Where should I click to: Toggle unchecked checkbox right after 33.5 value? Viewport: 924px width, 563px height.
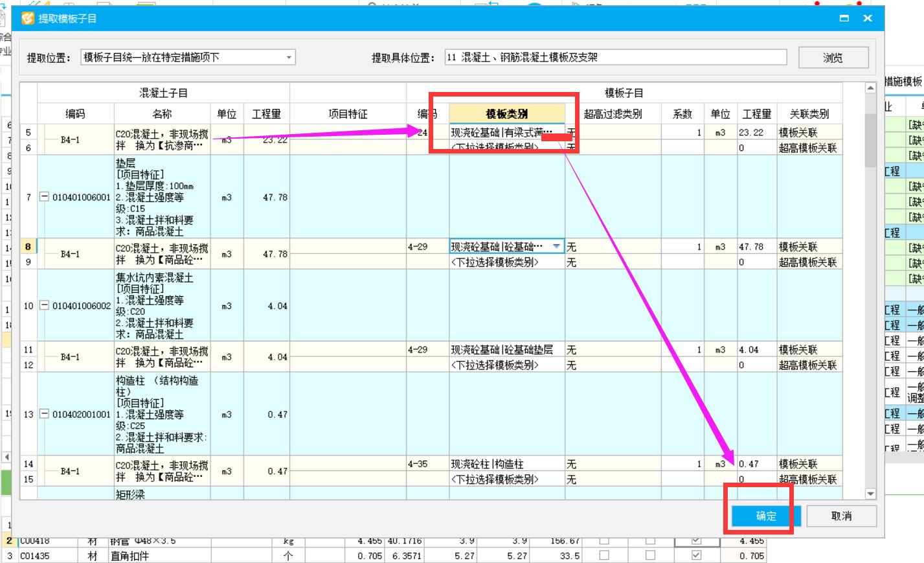point(604,555)
